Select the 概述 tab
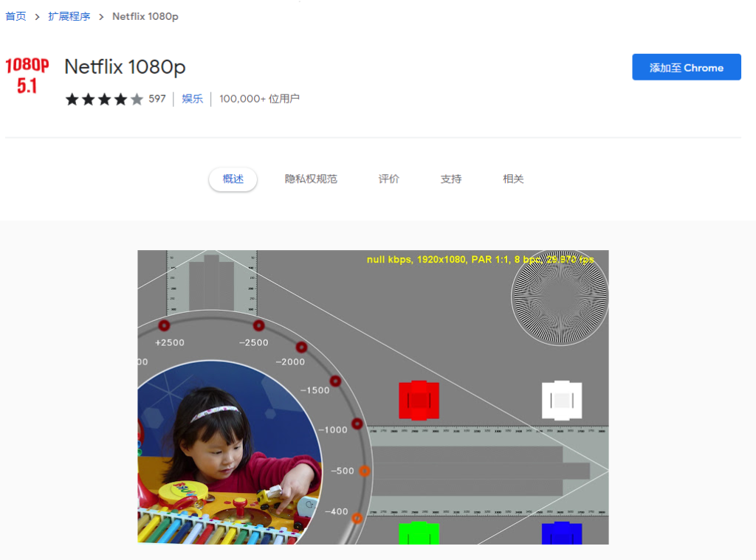 (x=233, y=179)
